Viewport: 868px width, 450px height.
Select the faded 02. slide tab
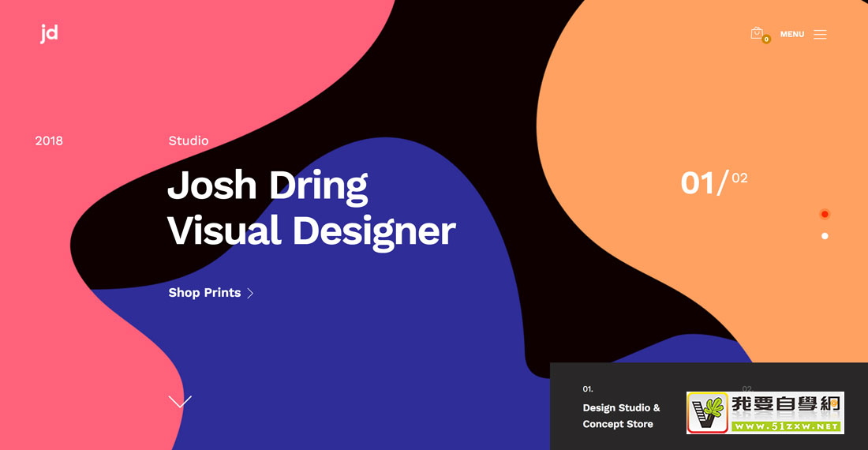tap(746, 388)
